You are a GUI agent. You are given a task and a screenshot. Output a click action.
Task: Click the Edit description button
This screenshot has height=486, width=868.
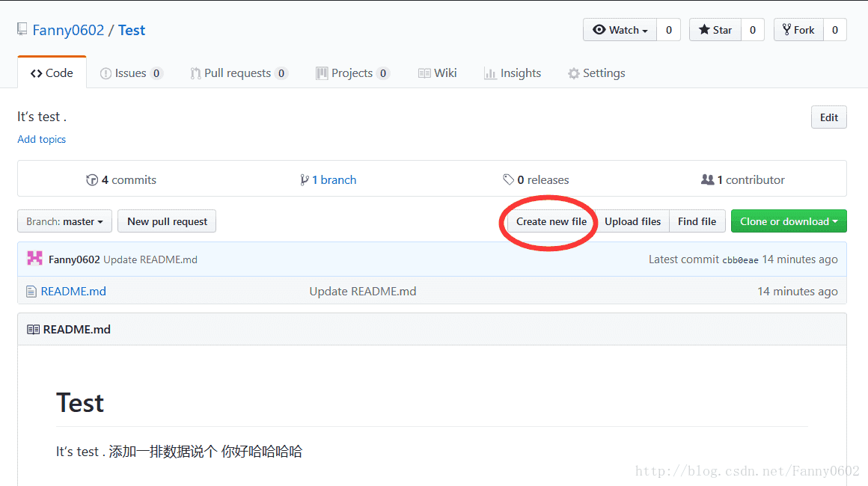(828, 117)
